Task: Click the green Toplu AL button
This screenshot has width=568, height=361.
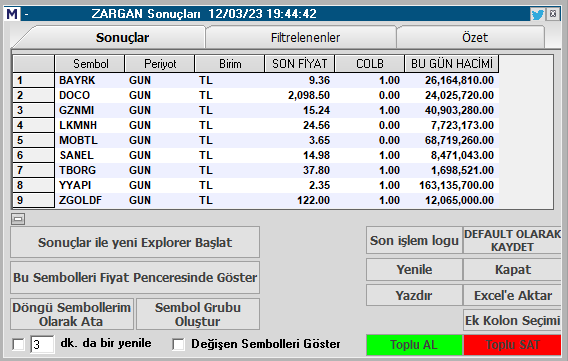Action: (x=414, y=345)
